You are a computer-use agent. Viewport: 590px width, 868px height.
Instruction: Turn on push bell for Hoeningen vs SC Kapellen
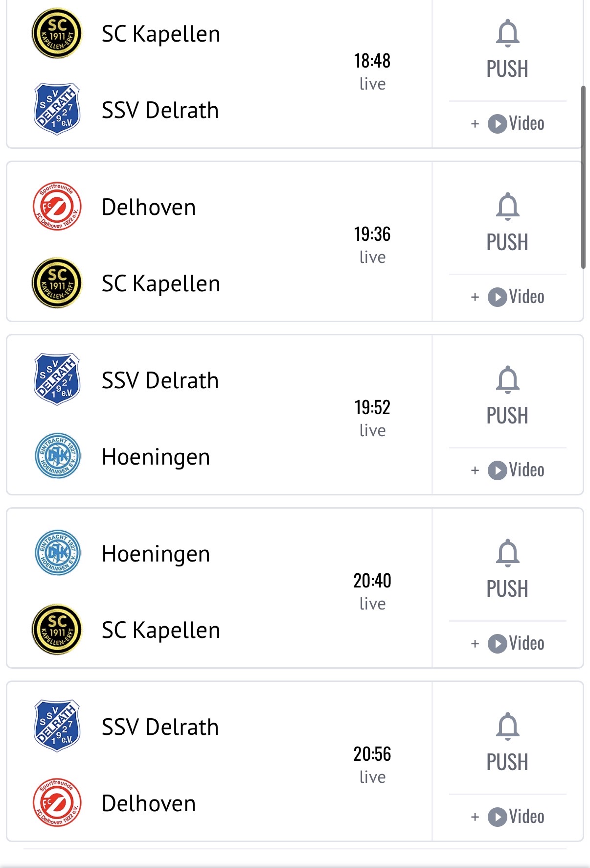[x=507, y=553]
